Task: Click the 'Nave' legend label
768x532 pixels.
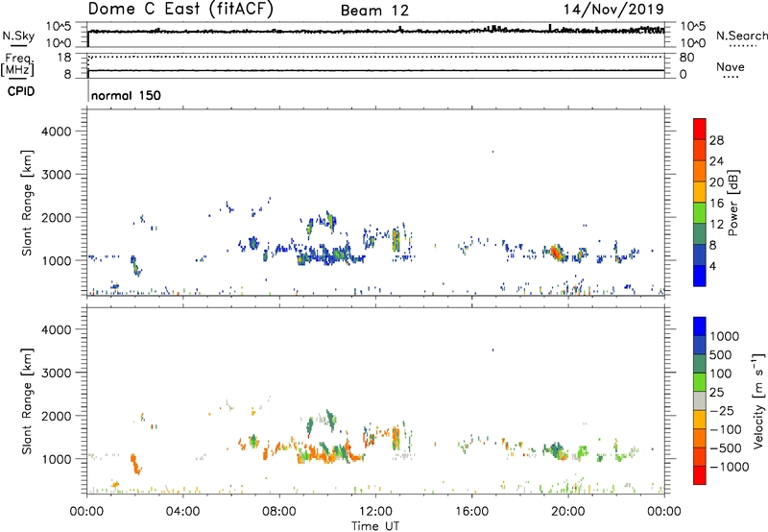Action: click(731, 66)
